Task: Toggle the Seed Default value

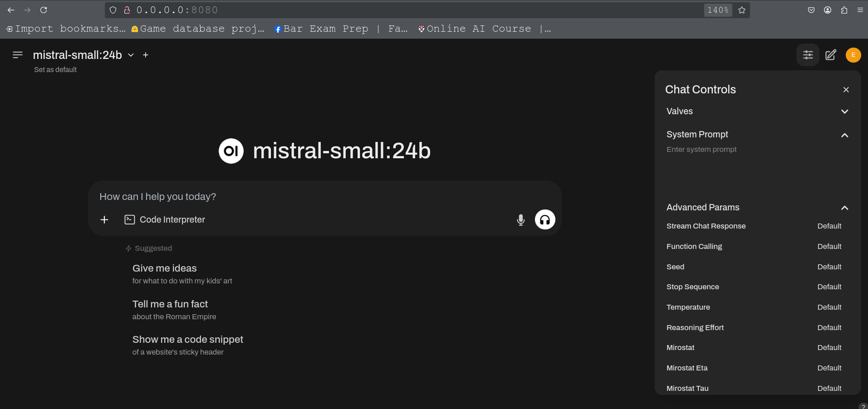Action: (829, 267)
